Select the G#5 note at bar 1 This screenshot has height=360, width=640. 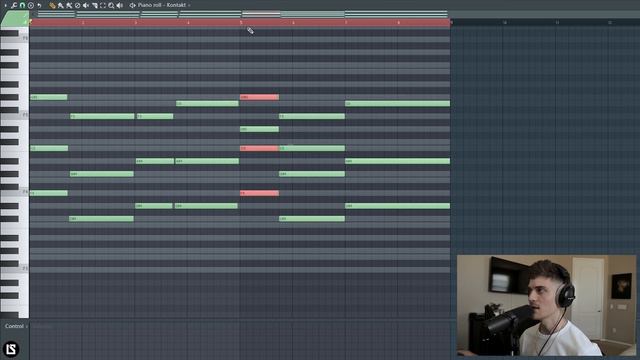(49, 97)
